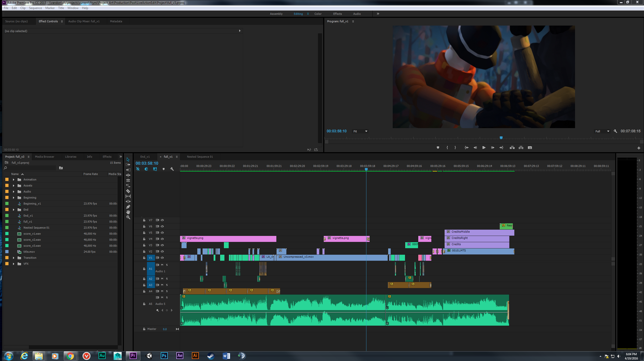Select the Uncompressed_v3.mov clip
The height and width of the screenshot is (361, 644).
332,257
